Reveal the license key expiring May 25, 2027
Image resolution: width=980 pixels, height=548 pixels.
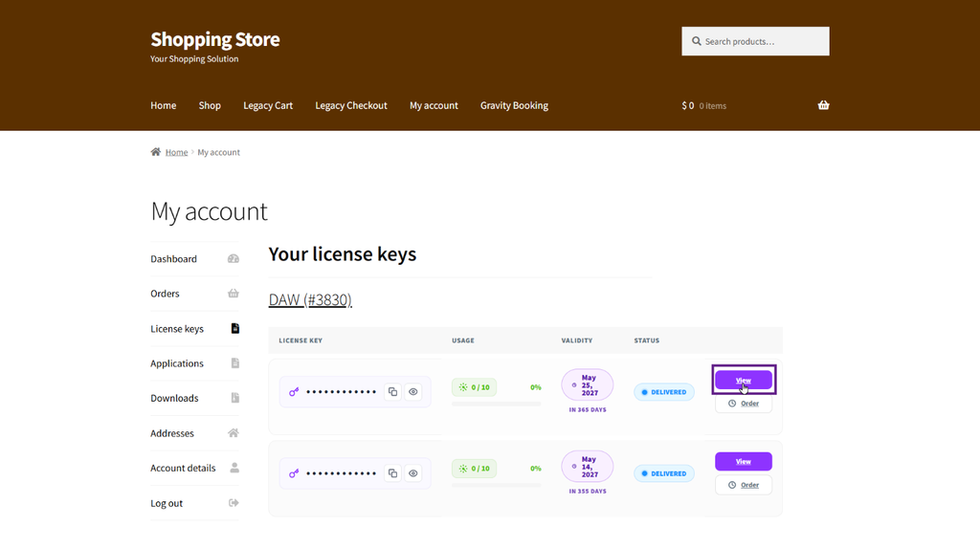coord(413,392)
